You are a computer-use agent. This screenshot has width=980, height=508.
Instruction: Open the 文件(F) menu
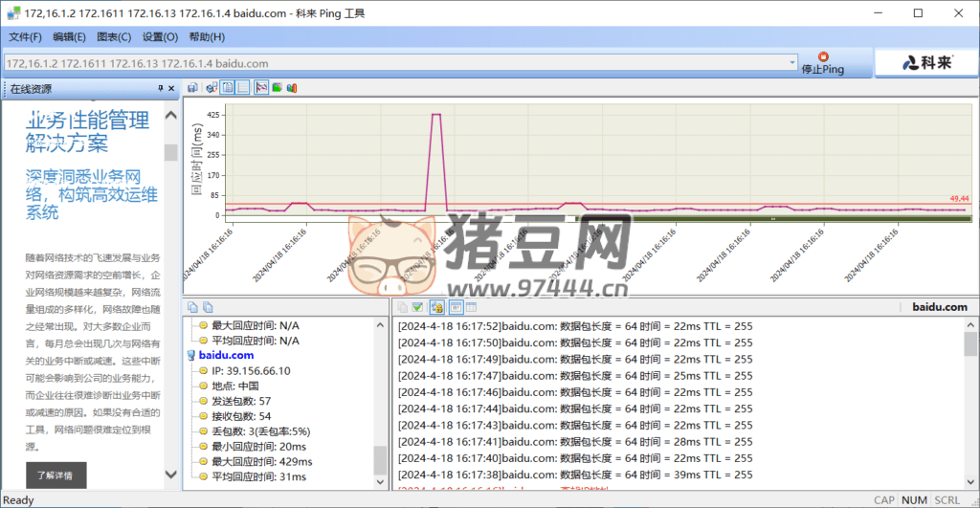point(25,37)
